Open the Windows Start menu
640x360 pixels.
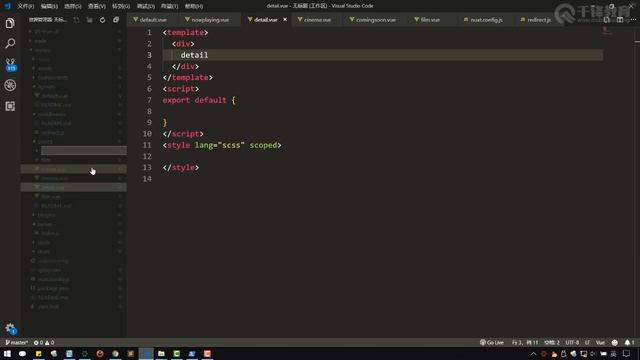click(x=7, y=353)
